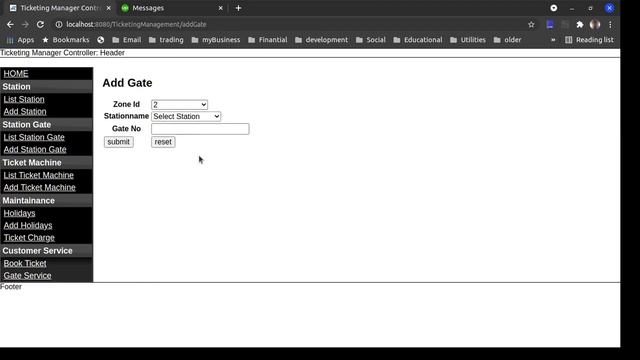Viewport: 640px width, 360px height.
Task: Open the development bookmarks folder
Action: (x=322, y=40)
